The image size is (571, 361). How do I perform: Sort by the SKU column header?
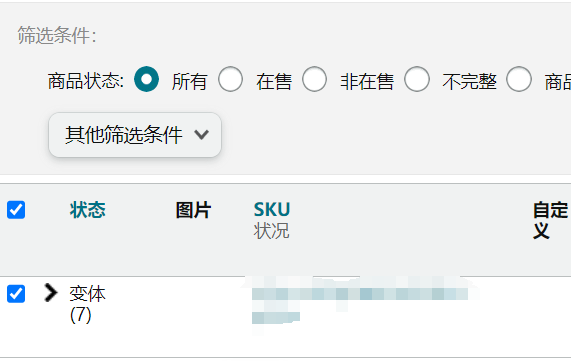272,209
